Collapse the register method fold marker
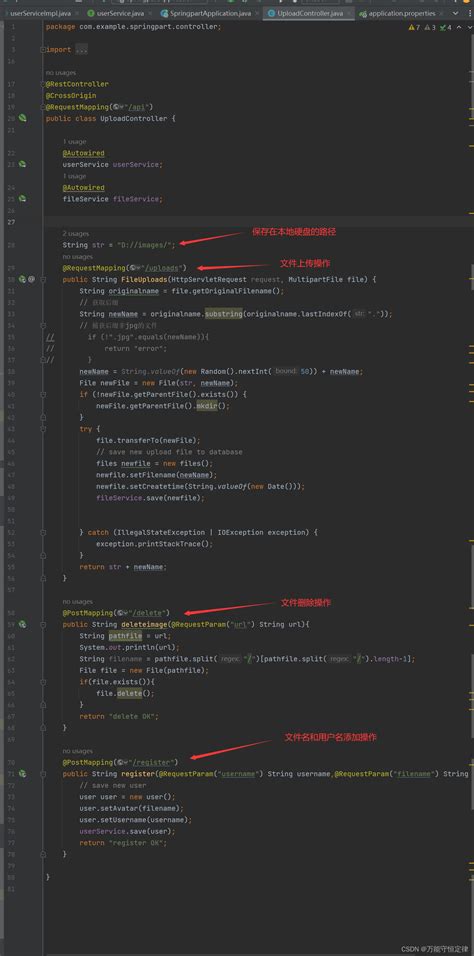 pyautogui.click(x=42, y=773)
